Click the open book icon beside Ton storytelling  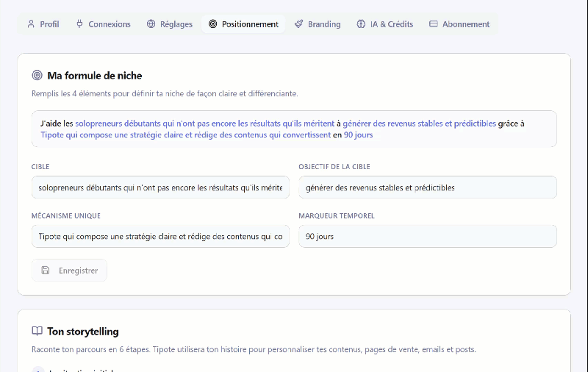37,332
